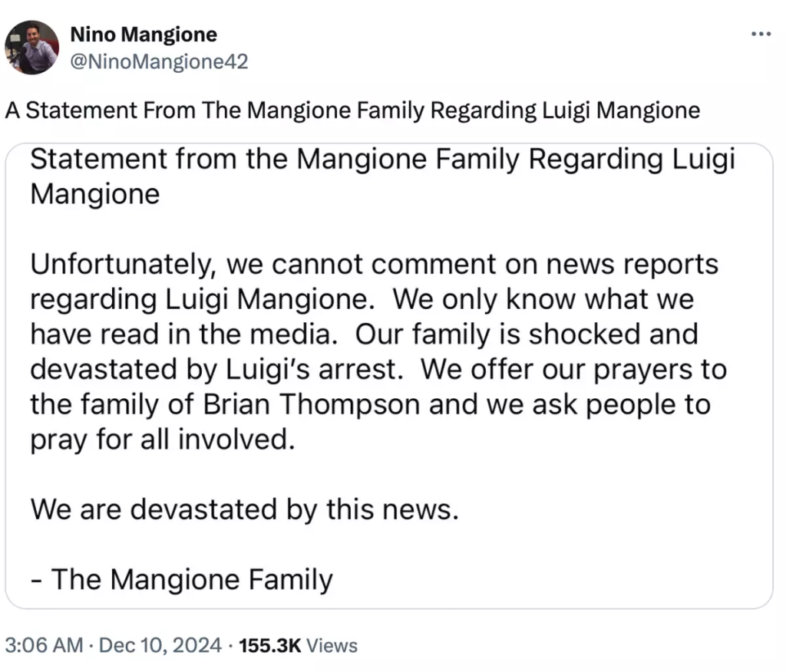Open the tweet's more options ellipsis menu
Viewport: 786px width, 672px height.
760,35
